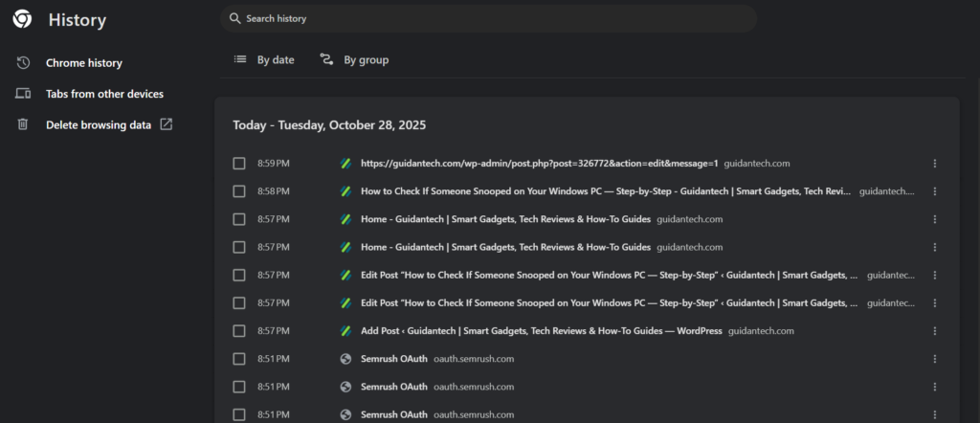980x423 pixels.
Task: Click guidantech.com domain on the post.php row
Action: pos(757,164)
